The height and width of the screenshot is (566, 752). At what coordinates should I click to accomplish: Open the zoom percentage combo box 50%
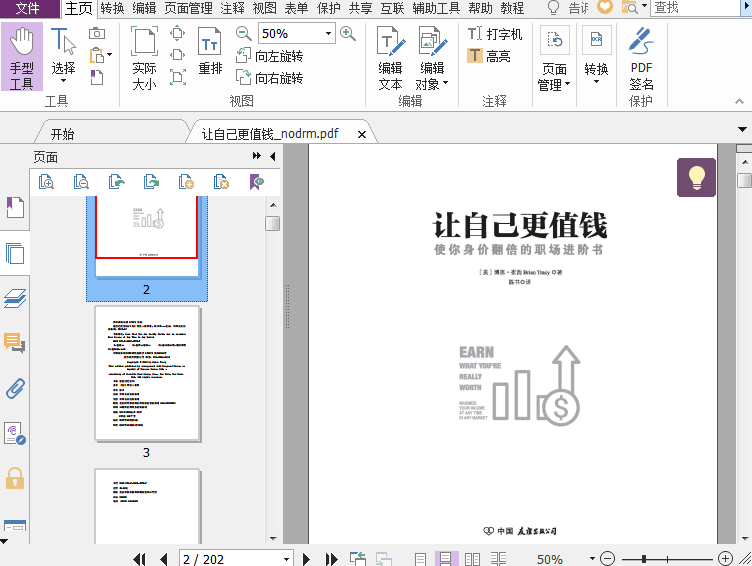pos(296,34)
